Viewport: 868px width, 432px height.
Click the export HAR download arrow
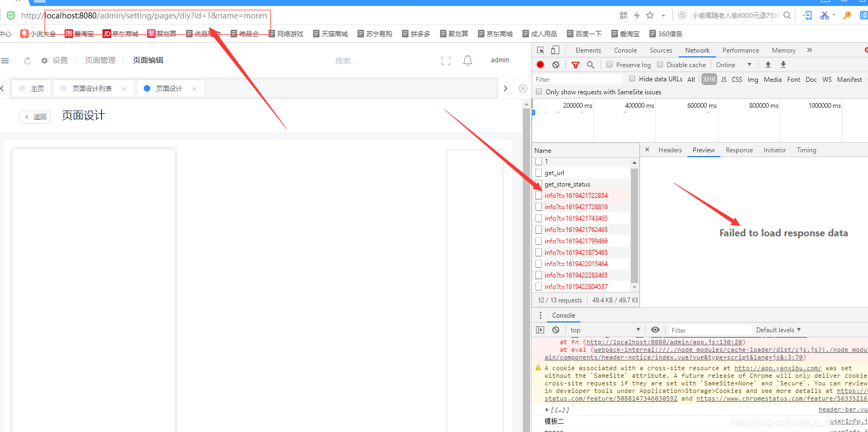click(783, 65)
